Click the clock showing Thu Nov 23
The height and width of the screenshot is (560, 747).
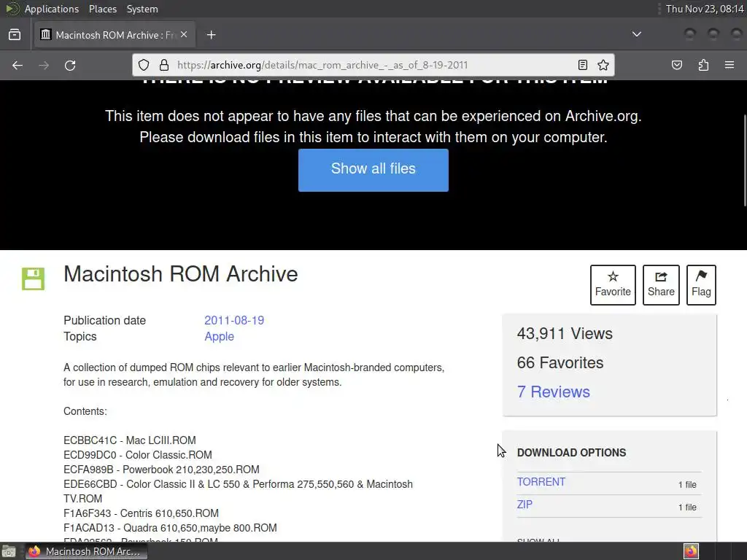pyautogui.click(x=705, y=9)
